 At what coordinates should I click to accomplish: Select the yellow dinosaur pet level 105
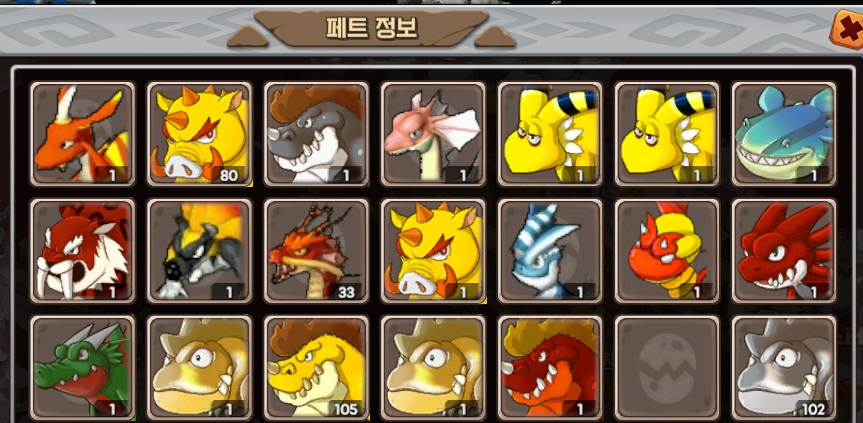pos(316,367)
